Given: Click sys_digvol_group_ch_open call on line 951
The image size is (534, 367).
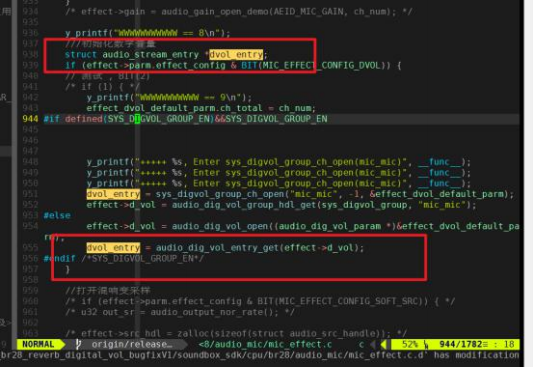Looking at the screenshot, I should pyautogui.click(x=220, y=194).
